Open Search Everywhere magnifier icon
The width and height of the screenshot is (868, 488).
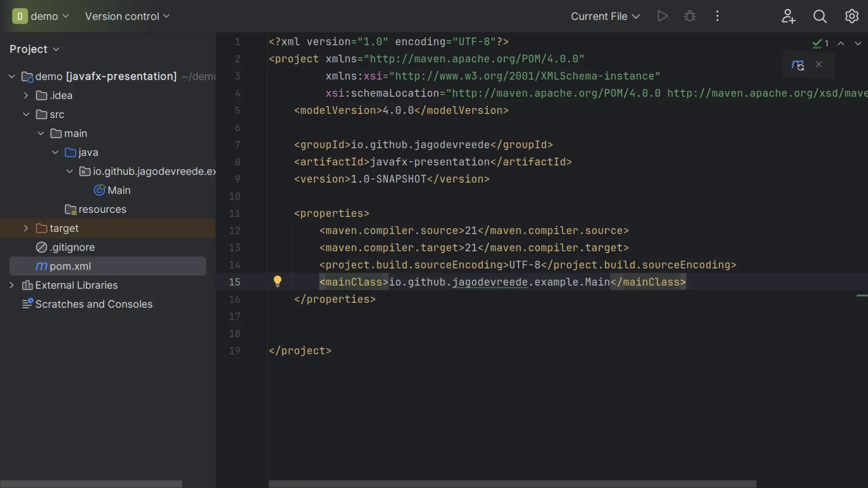point(820,16)
